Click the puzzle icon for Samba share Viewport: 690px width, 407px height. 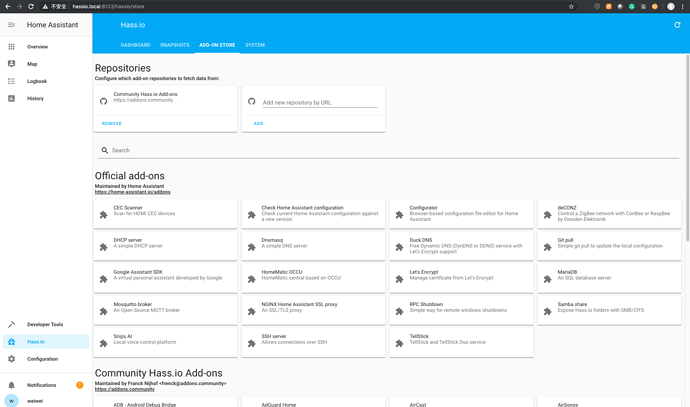point(547,311)
